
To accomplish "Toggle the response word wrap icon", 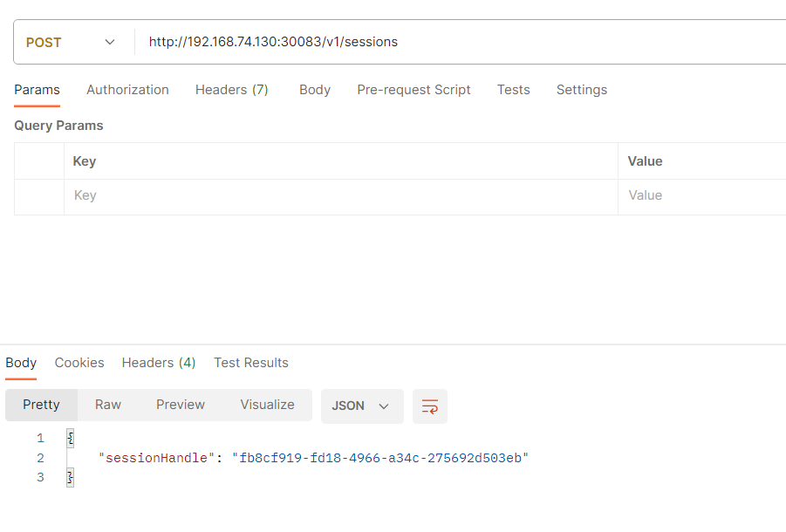I will (429, 406).
